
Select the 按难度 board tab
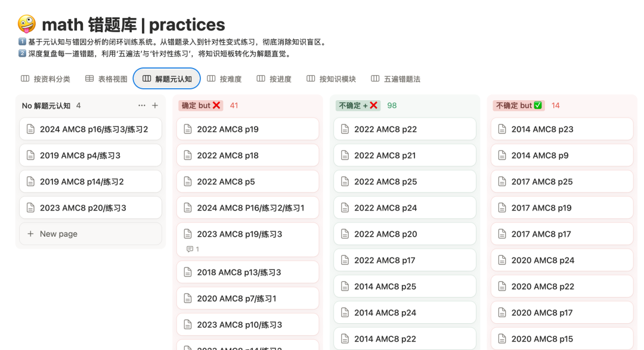pos(224,79)
